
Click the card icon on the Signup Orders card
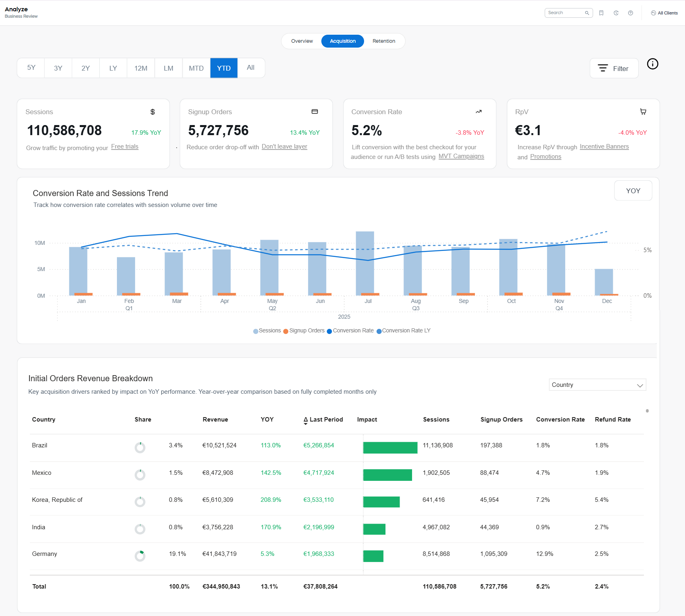tap(315, 111)
